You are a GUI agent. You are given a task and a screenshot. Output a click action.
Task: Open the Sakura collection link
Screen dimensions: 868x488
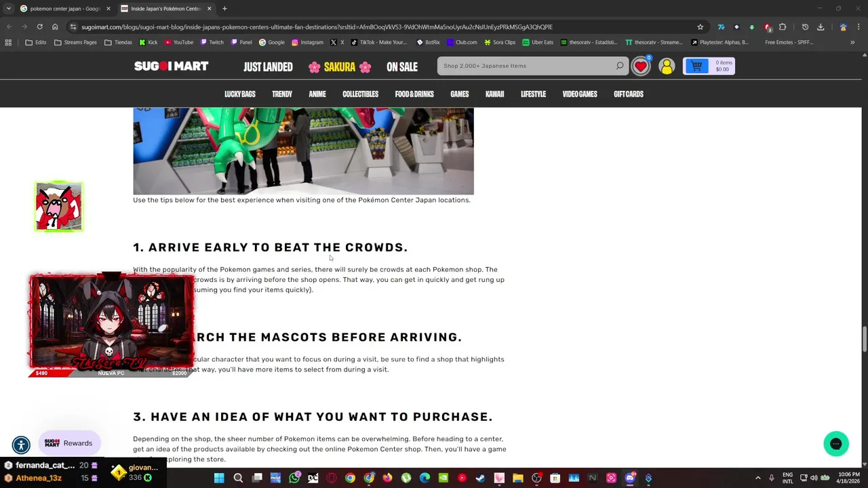(x=340, y=67)
